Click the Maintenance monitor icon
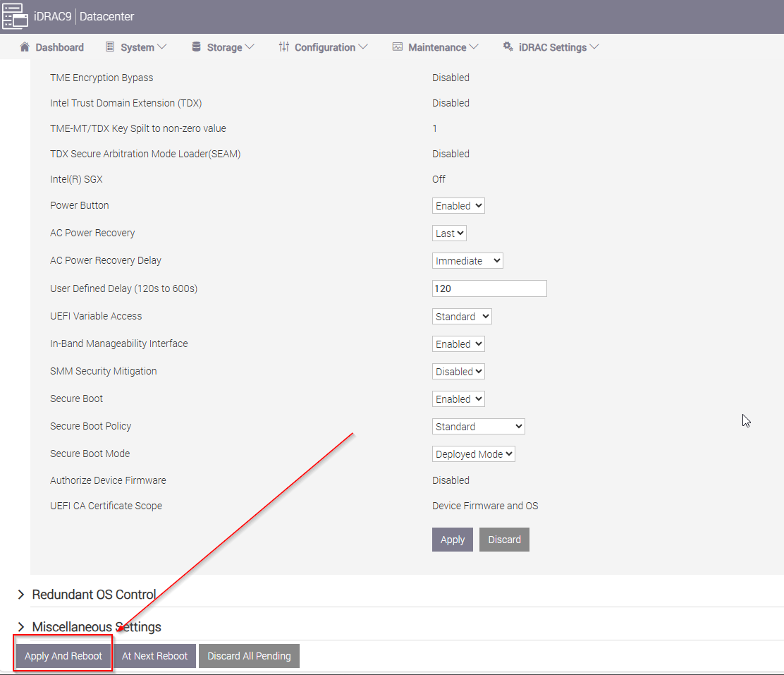The height and width of the screenshot is (675, 784). (398, 47)
